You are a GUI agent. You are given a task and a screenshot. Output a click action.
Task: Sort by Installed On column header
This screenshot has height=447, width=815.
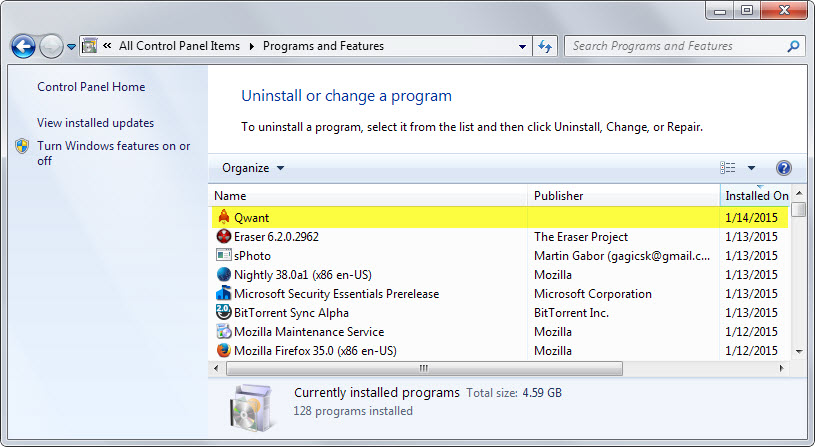[755, 196]
